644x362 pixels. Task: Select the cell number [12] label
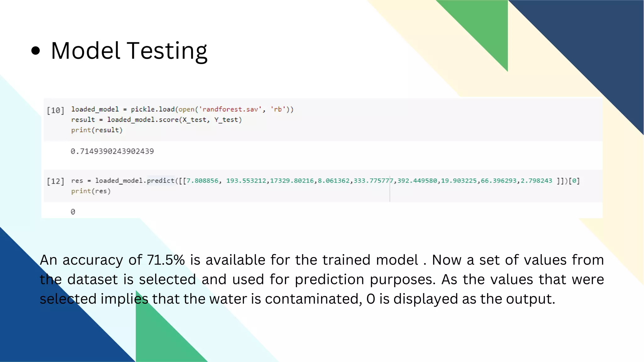click(x=55, y=181)
